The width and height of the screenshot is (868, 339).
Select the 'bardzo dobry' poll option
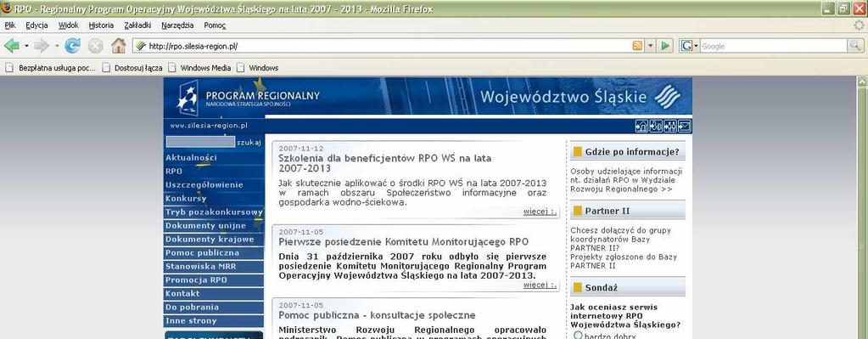(x=578, y=335)
